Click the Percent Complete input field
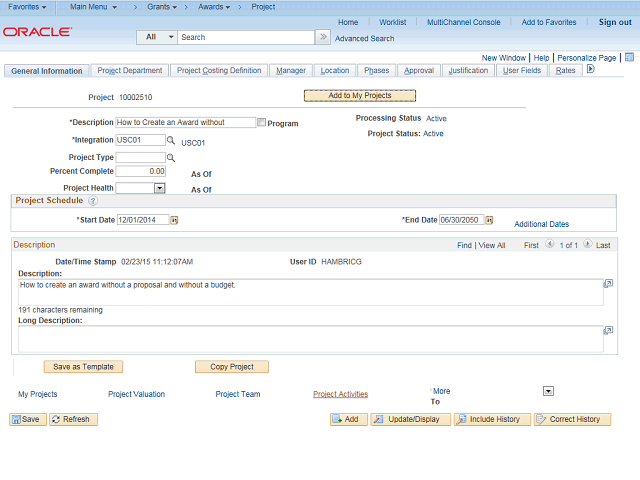The image size is (640, 480). 140,171
